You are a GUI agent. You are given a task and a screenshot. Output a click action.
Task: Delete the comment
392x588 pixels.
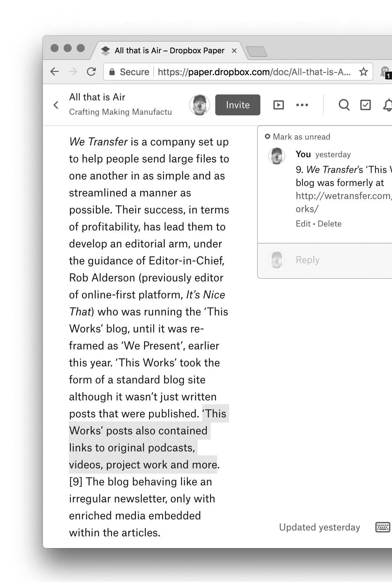pyautogui.click(x=330, y=224)
